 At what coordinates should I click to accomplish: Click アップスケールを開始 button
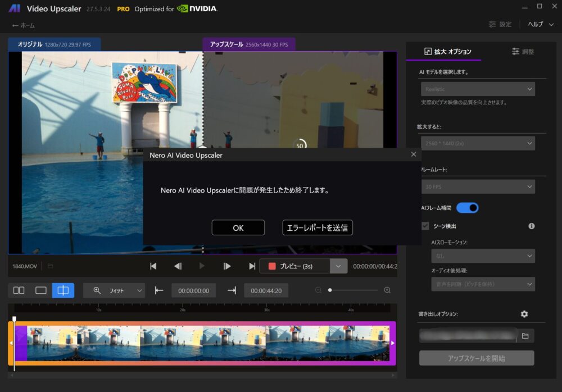[x=477, y=358]
